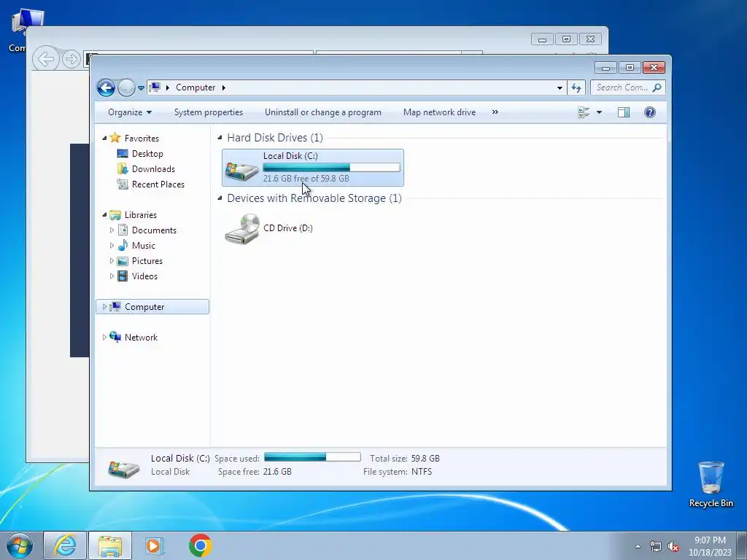Image resolution: width=747 pixels, height=560 pixels.
Task: Expand the Network node
Action: (104, 337)
